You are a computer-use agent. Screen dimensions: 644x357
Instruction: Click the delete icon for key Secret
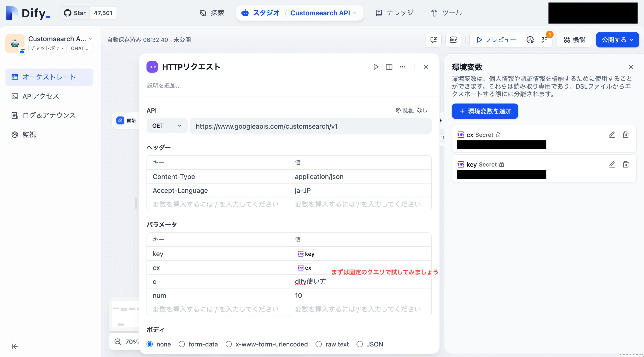pyautogui.click(x=626, y=164)
